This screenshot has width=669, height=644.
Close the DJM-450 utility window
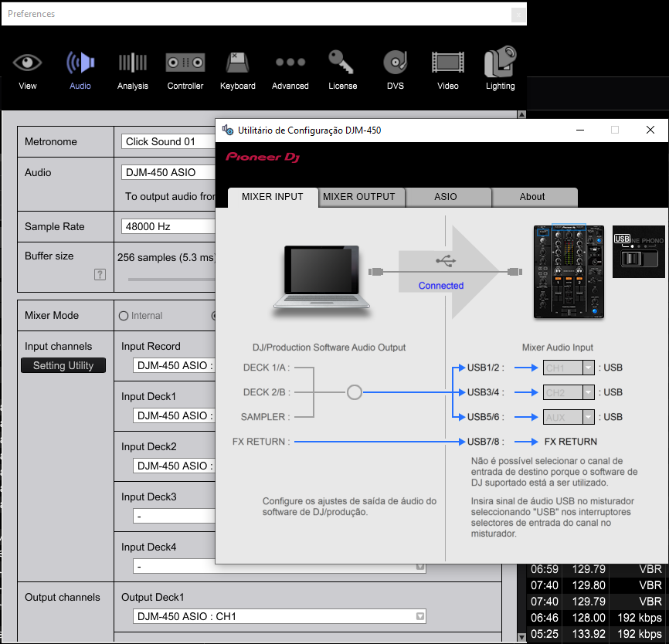(650, 130)
